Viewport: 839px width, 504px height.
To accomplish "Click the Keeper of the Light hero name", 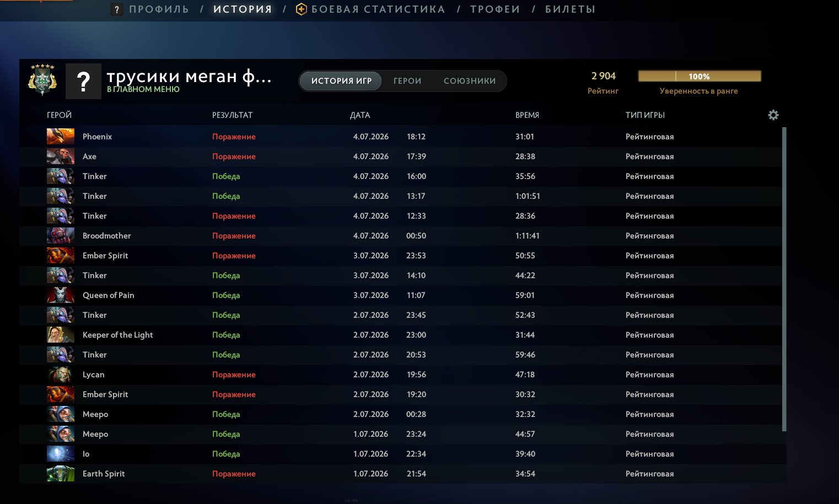I will point(117,335).
